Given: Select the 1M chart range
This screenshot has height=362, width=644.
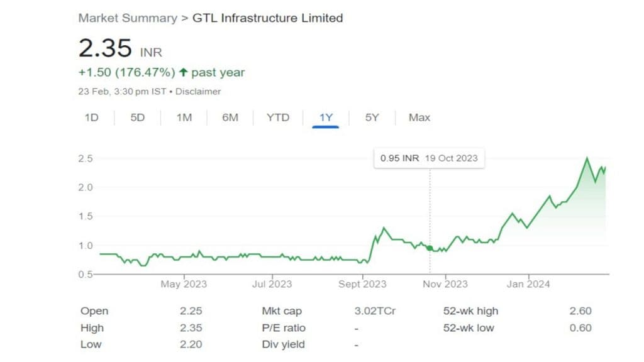Looking at the screenshot, I should point(184,118).
